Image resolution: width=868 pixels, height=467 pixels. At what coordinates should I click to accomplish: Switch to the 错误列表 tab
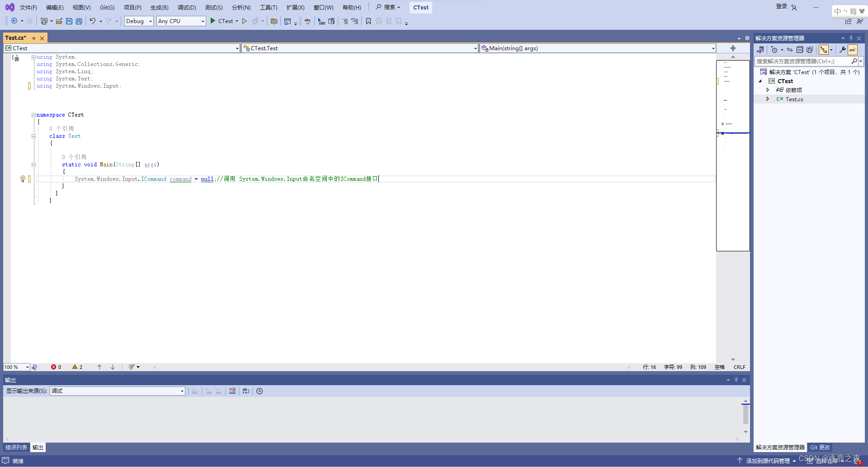[x=16, y=448]
